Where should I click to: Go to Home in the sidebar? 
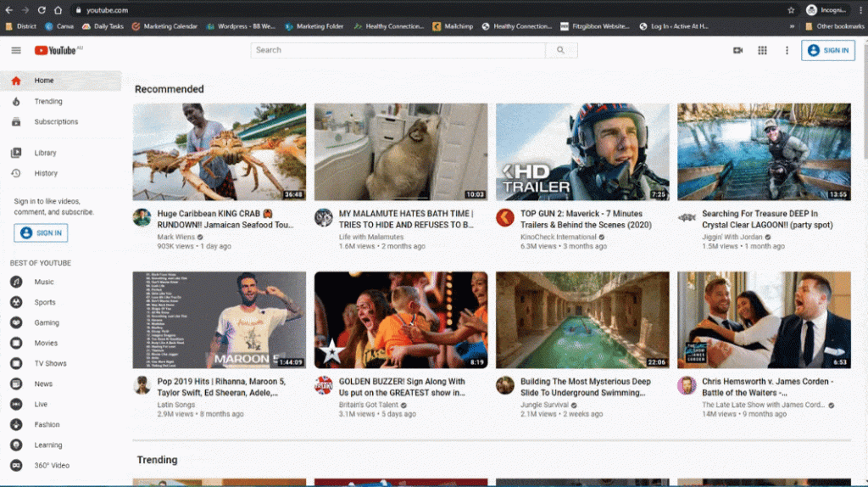[61, 81]
